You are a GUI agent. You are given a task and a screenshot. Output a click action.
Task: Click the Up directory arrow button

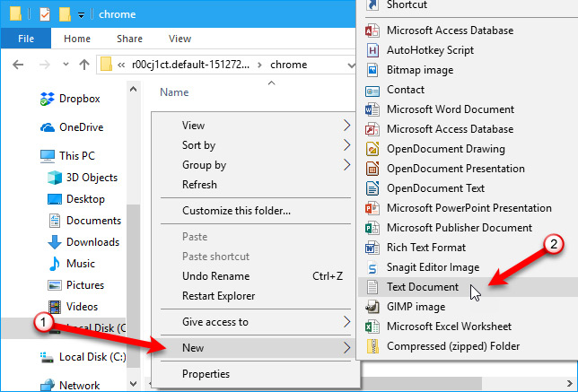pyautogui.click(x=83, y=65)
